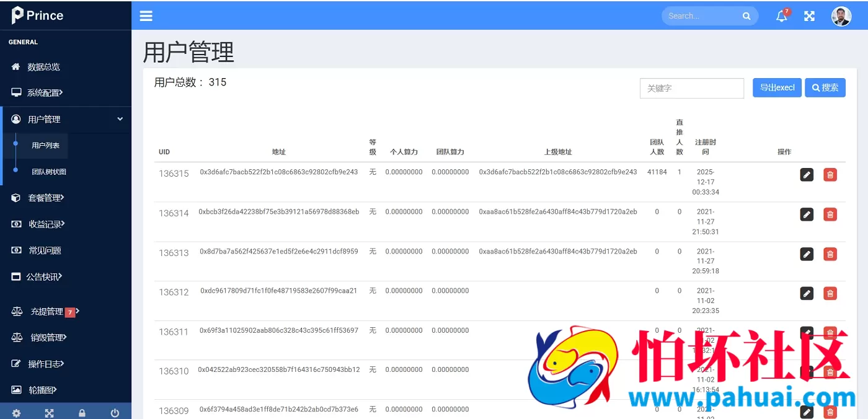Open the user avatar profile menu
Image resolution: width=868 pixels, height=419 pixels.
coord(841,16)
